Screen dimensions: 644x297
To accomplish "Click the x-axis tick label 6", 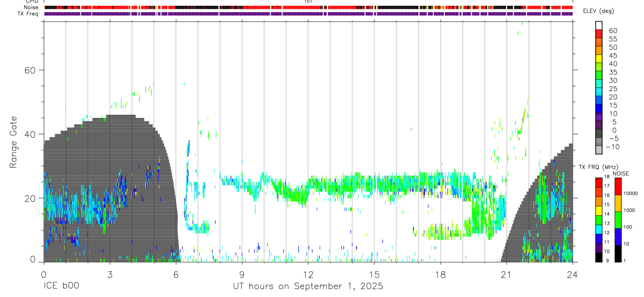I will 176,273.
